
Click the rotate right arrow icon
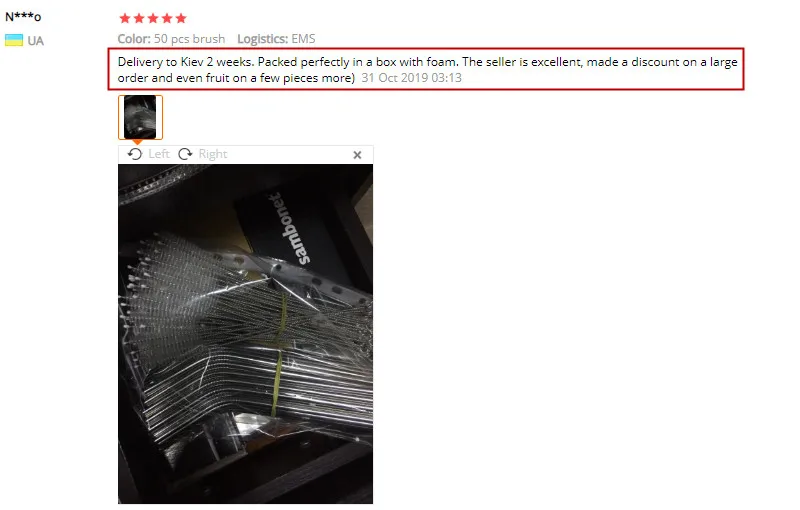185,154
